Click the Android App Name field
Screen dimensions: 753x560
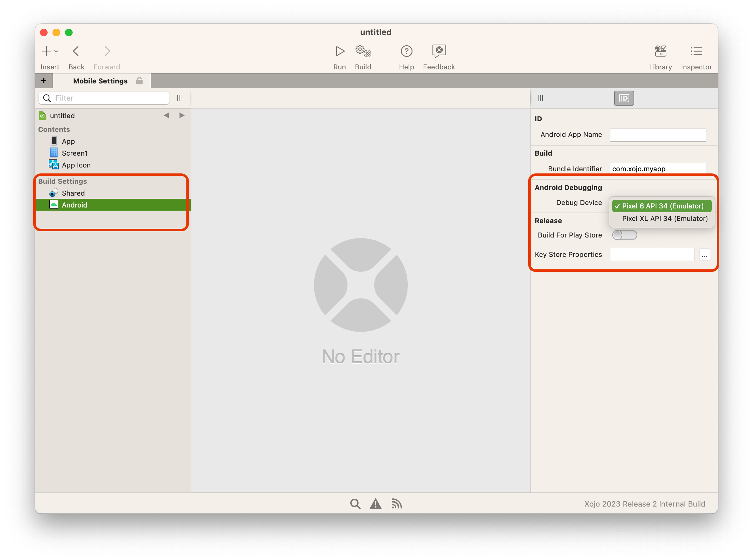point(658,135)
